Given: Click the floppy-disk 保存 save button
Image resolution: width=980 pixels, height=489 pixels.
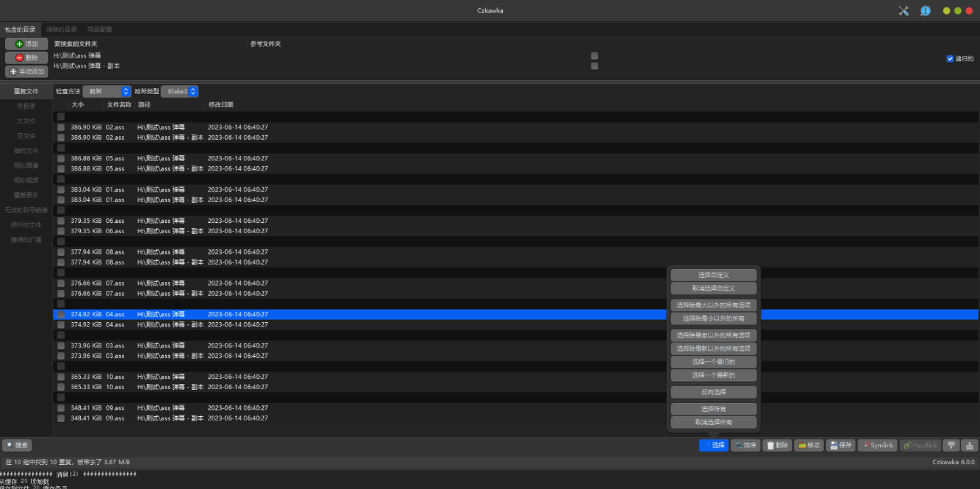Looking at the screenshot, I should 840,445.
